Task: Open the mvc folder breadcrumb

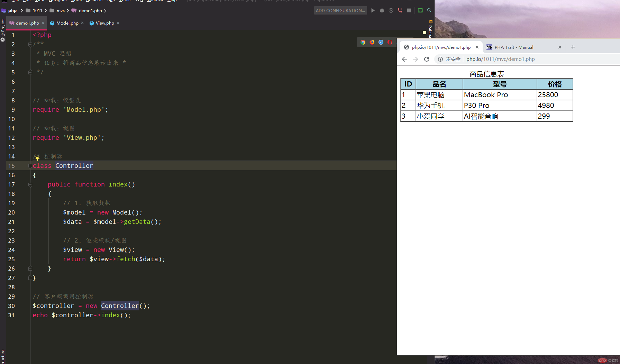Action: (57, 10)
